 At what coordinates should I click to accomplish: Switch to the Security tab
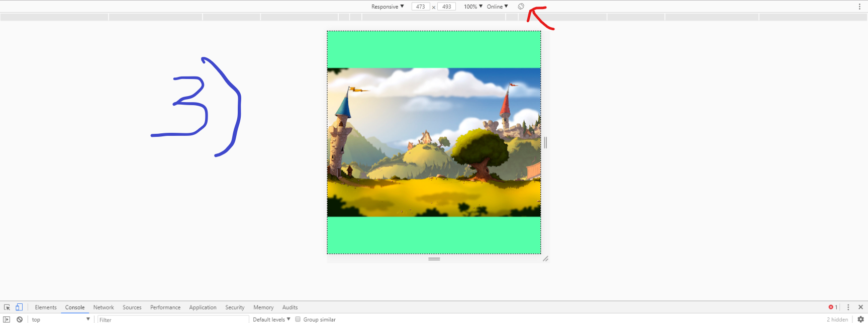tap(235, 307)
